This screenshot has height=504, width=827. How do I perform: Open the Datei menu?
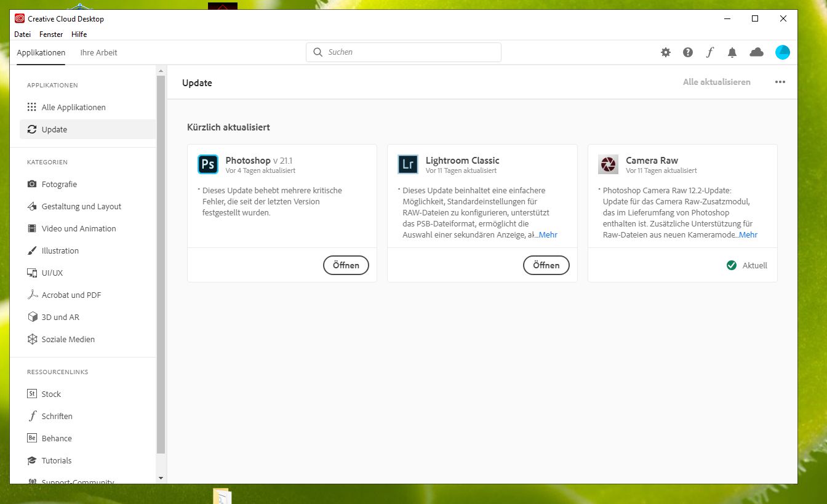coord(22,34)
